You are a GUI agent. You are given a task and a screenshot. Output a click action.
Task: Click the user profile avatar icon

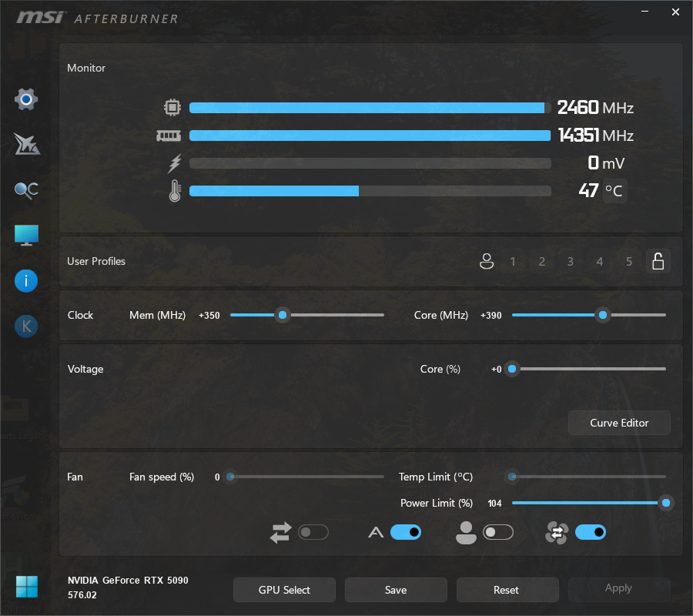click(x=486, y=262)
